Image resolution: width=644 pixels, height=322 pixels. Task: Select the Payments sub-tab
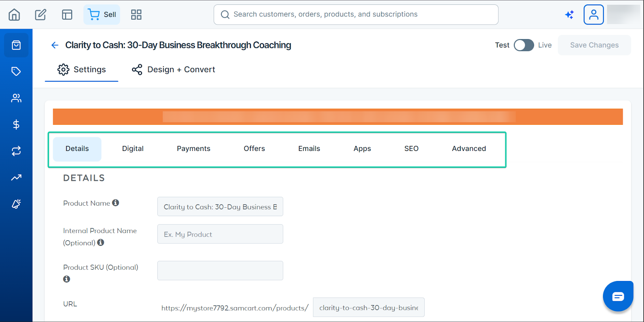tap(194, 149)
